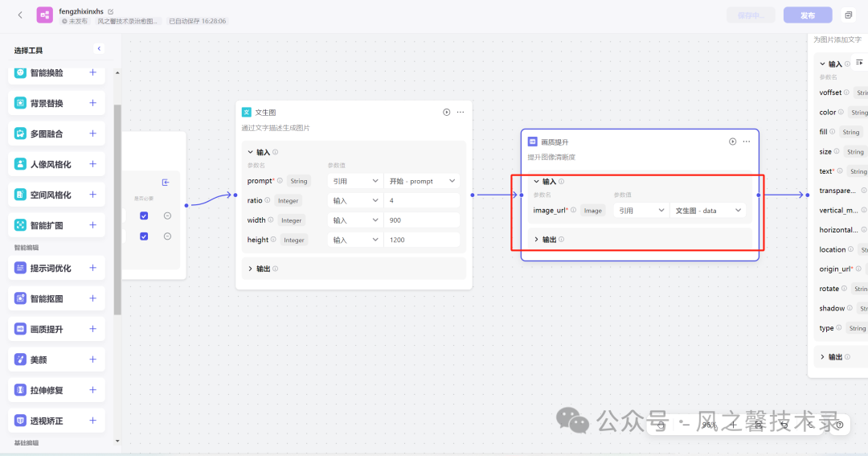Screen dimensions: 868x456
Task: Expand the 画质提升 输出 section
Action: (536, 240)
